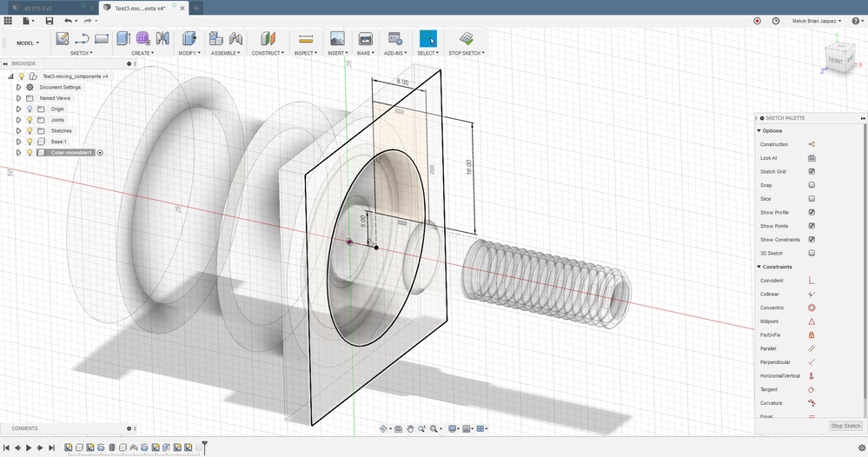Open the job status clock icon

point(776,21)
